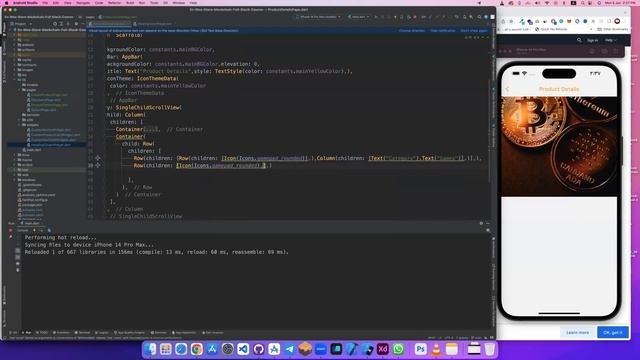Open the main.dart run configuration dropdown
Image resolution: width=640 pixels, height=360 pixels.
coord(358,17)
